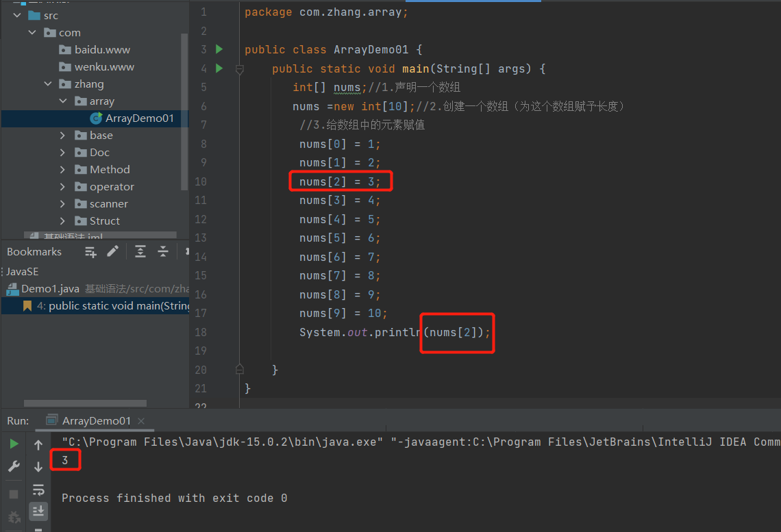The width and height of the screenshot is (781, 532).
Task: Click the horizontal scrollbar below the Bookmarks list
Action: coord(85,403)
